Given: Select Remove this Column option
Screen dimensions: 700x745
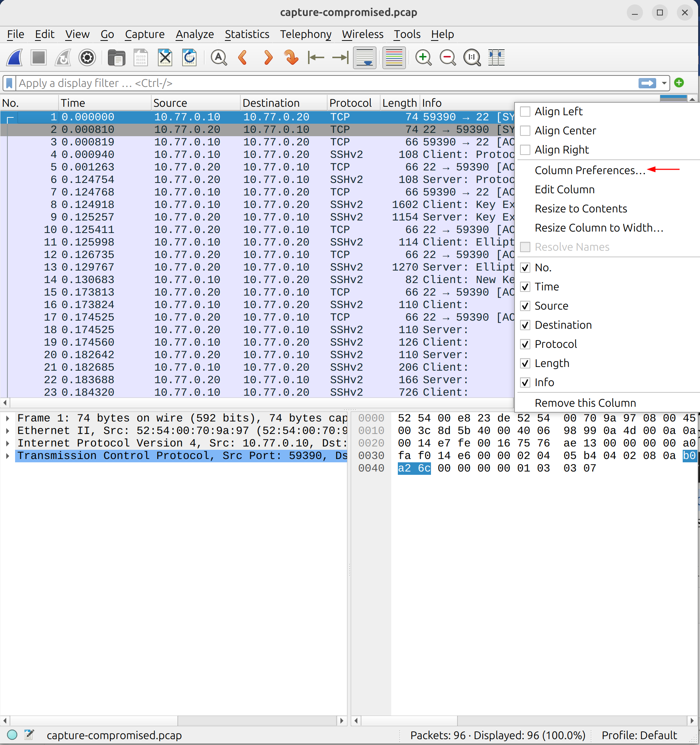Looking at the screenshot, I should [x=585, y=403].
